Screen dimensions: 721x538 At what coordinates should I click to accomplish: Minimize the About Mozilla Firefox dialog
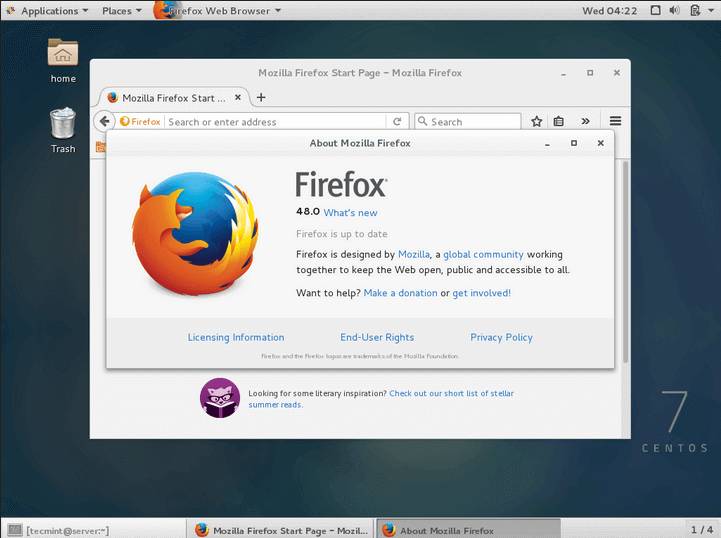547,143
